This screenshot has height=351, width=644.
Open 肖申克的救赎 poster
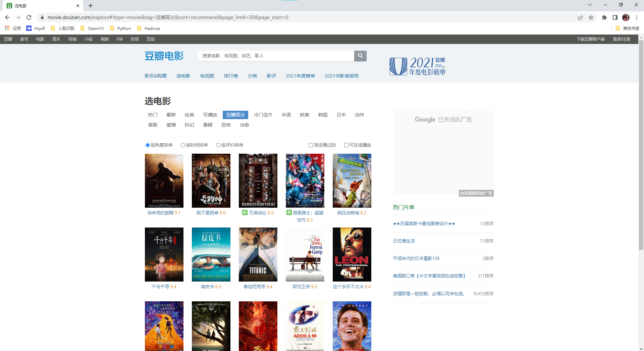point(164,181)
